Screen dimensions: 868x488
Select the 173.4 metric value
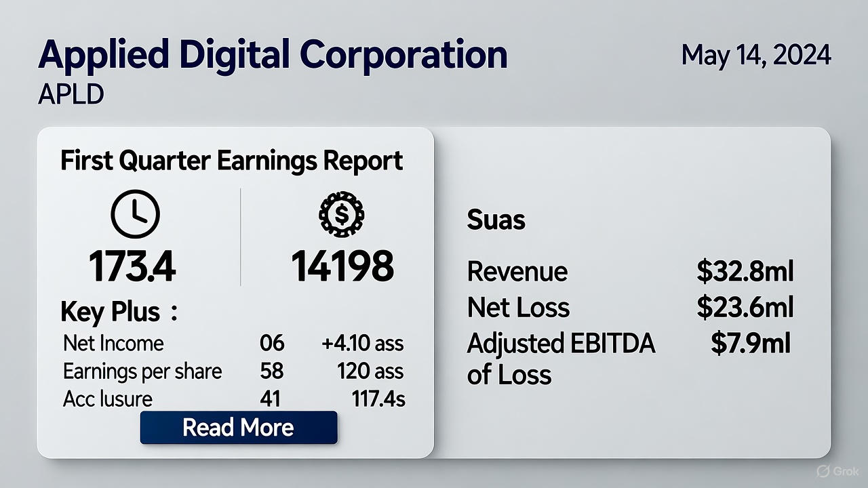pos(133,267)
